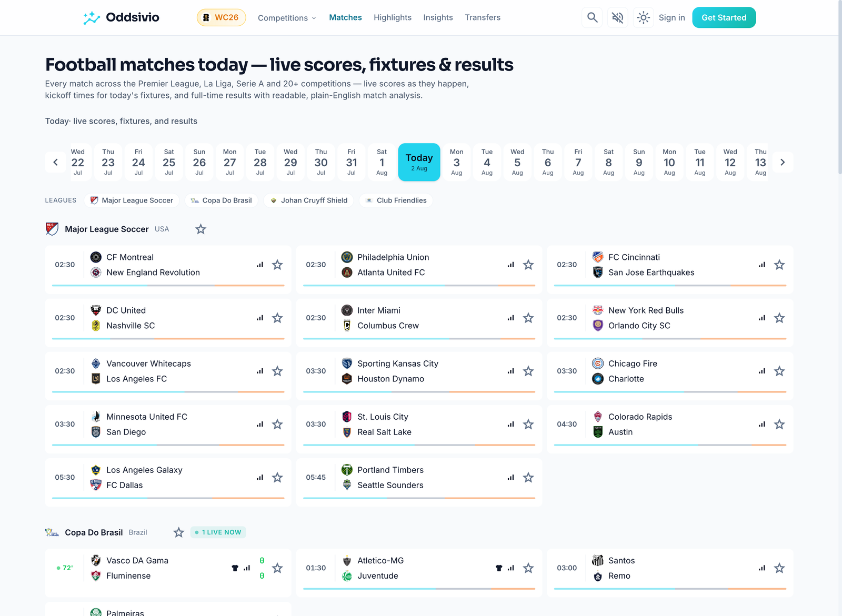The height and width of the screenshot is (616, 842).
Task: Click the CF Montreal team crest
Action: coord(96,257)
